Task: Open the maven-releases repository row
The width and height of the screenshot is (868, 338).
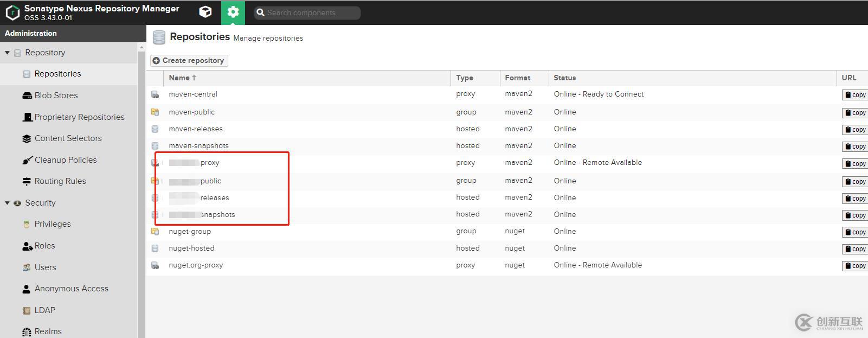Action: [507, 129]
